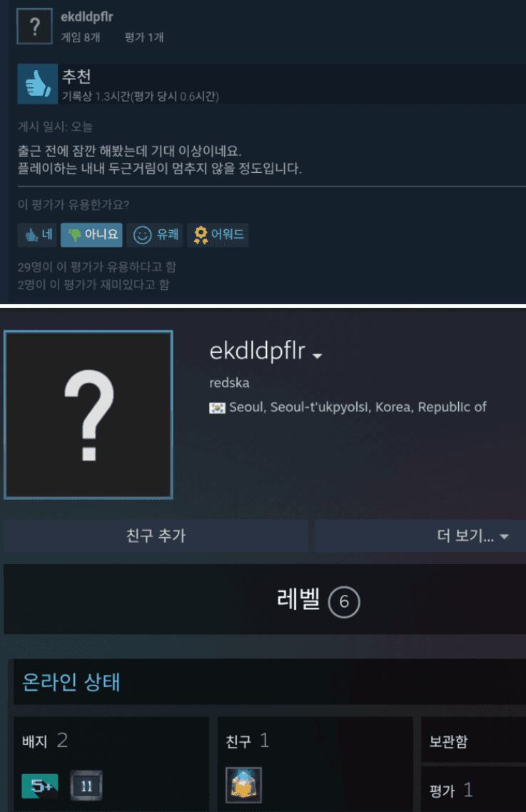Click the reviewer's question-mark avatar icon
Screen dimensions: 526x812
35,26
